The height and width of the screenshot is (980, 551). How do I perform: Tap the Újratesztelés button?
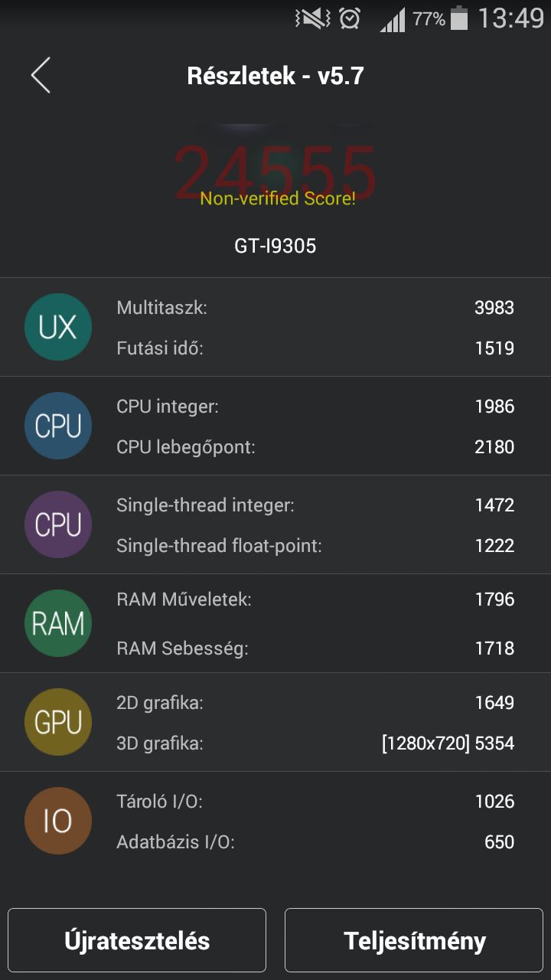137,940
